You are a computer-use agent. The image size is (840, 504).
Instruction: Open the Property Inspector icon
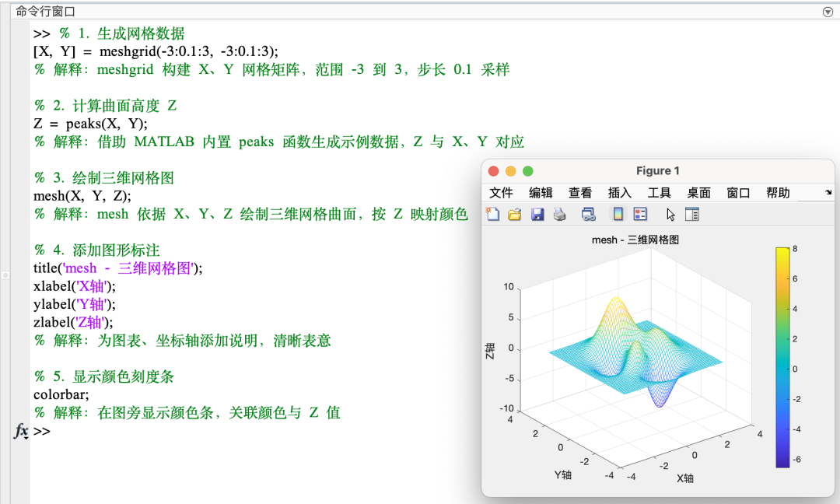pyautogui.click(x=692, y=214)
